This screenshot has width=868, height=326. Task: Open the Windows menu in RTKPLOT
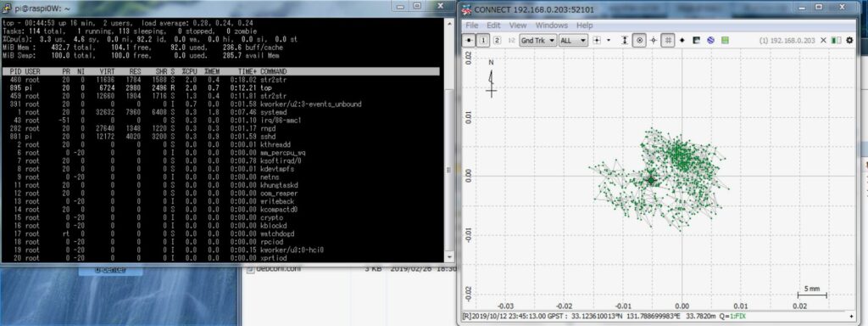point(551,25)
